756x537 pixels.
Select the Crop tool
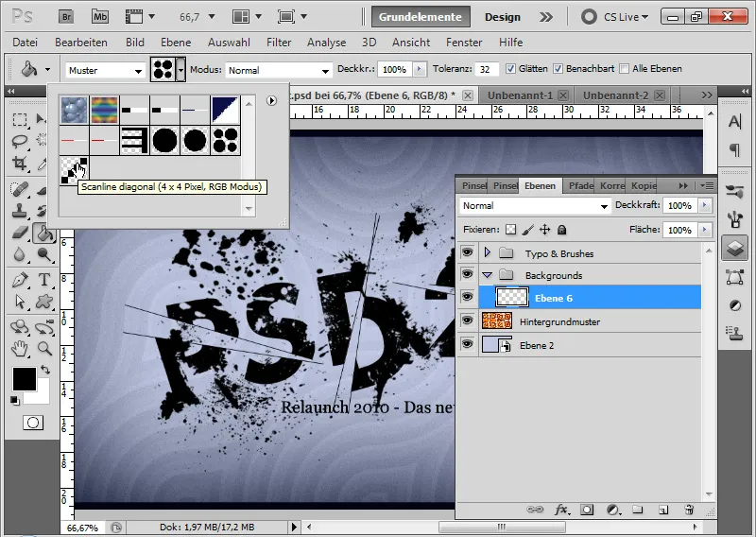pyautogui.click(x=20, y=163)
